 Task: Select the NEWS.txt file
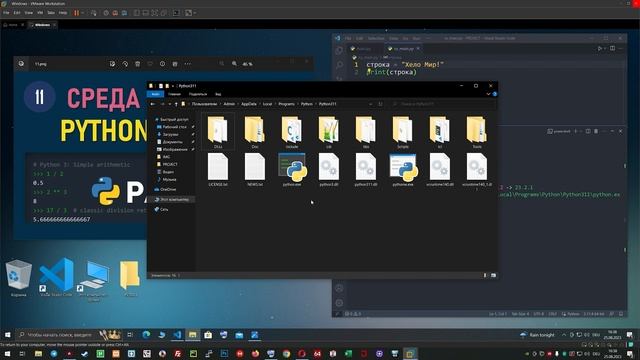255,170
